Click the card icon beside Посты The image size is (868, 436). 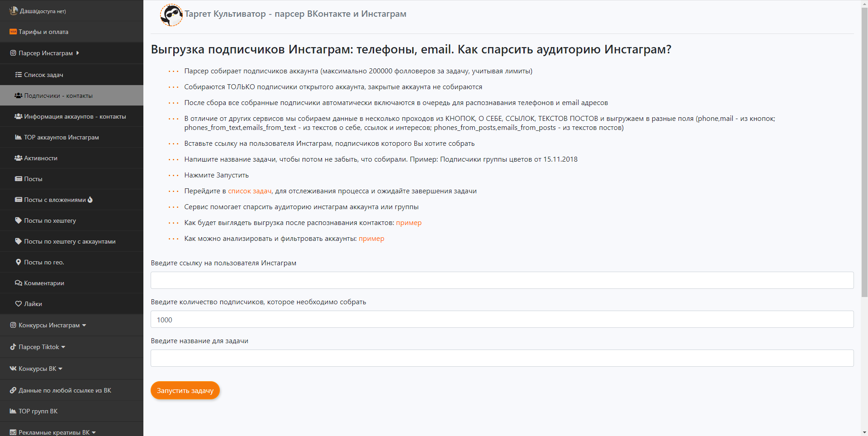click(x=19, y=179)
